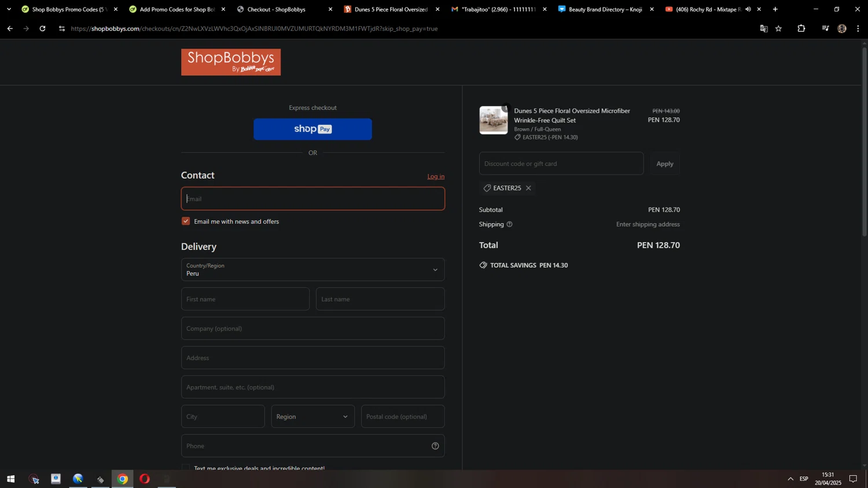The height and width of the screenshot is (488, 868).
Task: Click the Last name field
Action: (380, 299)
